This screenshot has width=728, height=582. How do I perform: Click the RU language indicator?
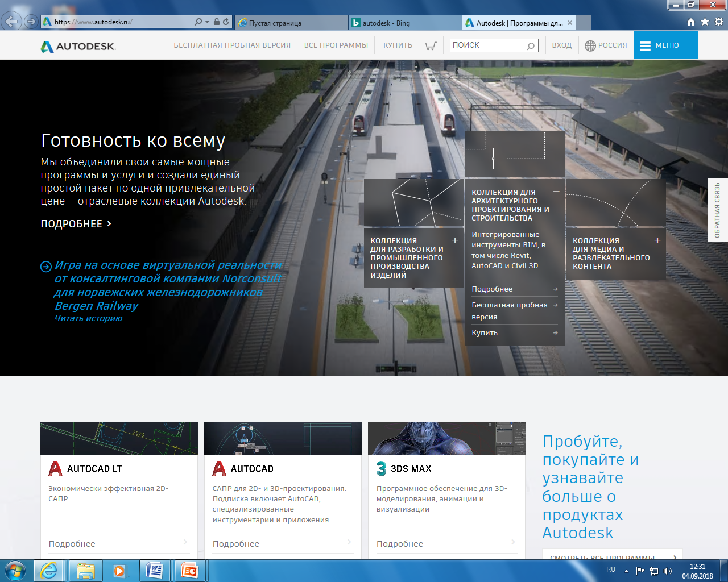[x=611, y=569]
